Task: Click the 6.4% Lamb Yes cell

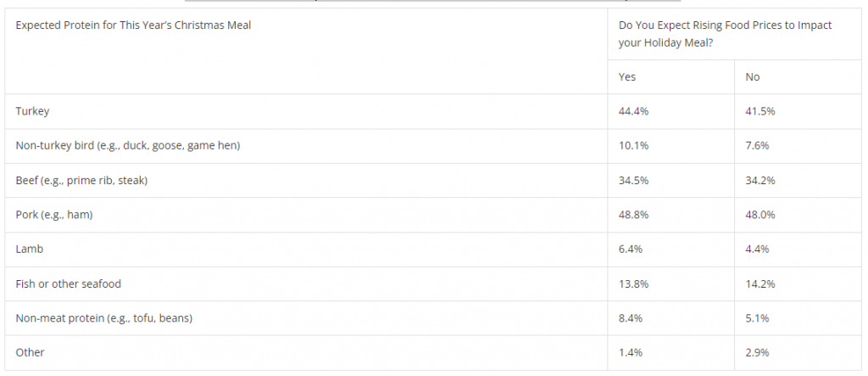Action: [630, 250]
